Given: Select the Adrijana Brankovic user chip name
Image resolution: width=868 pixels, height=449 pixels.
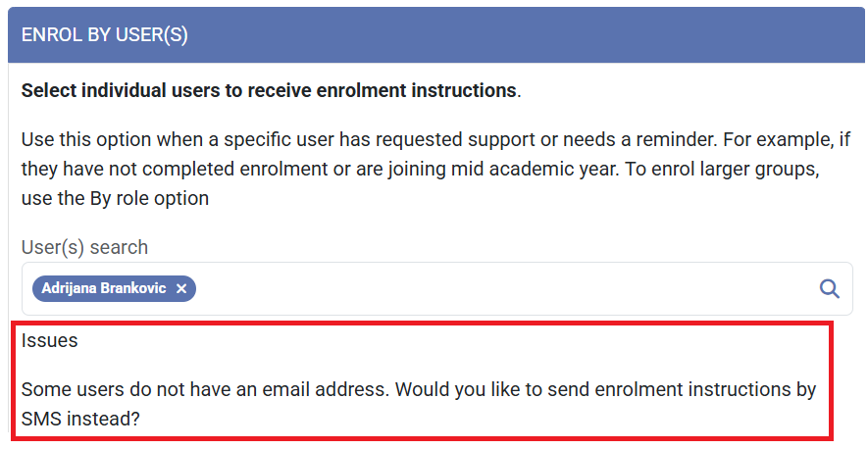Looking at the screenshot, I should (104, 289).
